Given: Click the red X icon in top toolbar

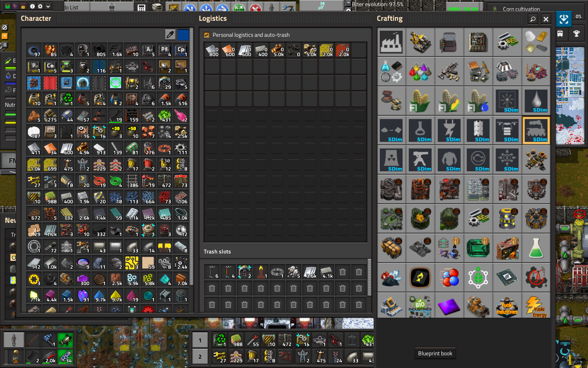Looking at the screenshot, I should pyautogui.click(x=255, y=8).
